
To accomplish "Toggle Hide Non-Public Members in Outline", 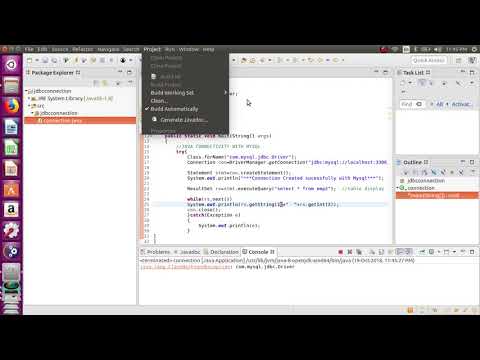I will pyautogui.click(x=452, y=172).
